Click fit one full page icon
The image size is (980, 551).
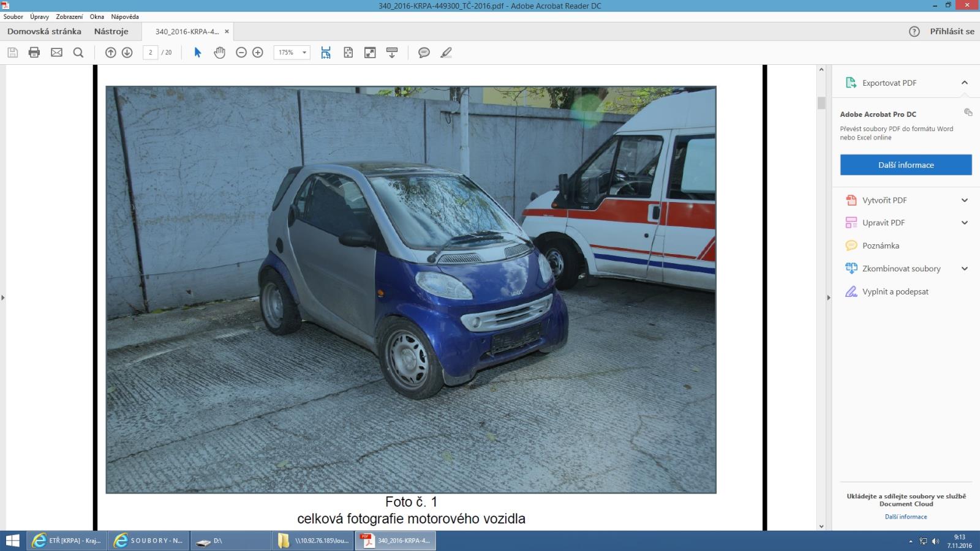pos(348,53)
